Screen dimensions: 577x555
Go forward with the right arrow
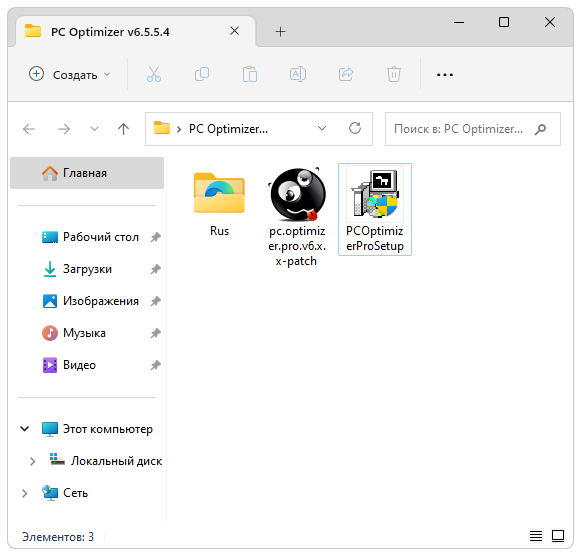tap(64, 129)
